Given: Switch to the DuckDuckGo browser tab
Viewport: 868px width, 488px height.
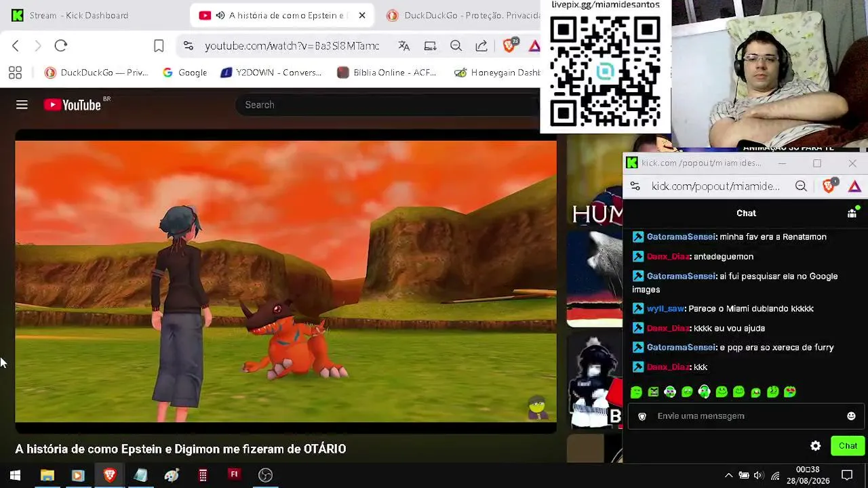Looking at the screenshot, I should pos(462,15).
